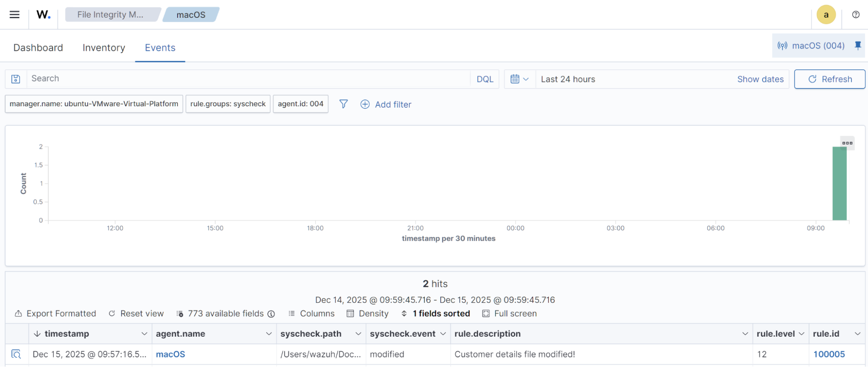
Task: Expand syscheck.event column header menu
Action: 443,334
